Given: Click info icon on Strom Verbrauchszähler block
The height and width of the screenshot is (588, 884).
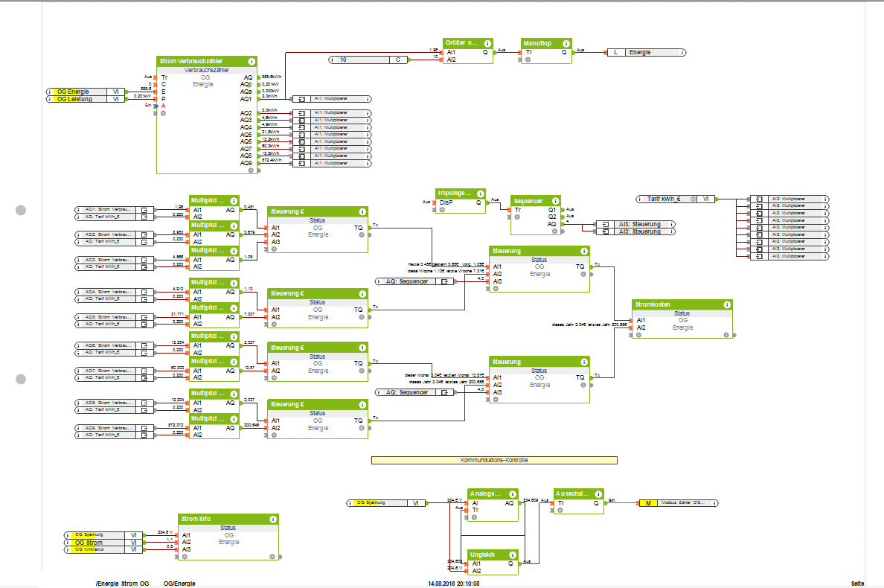Looking at the screenshot, I should coord(252,61).
